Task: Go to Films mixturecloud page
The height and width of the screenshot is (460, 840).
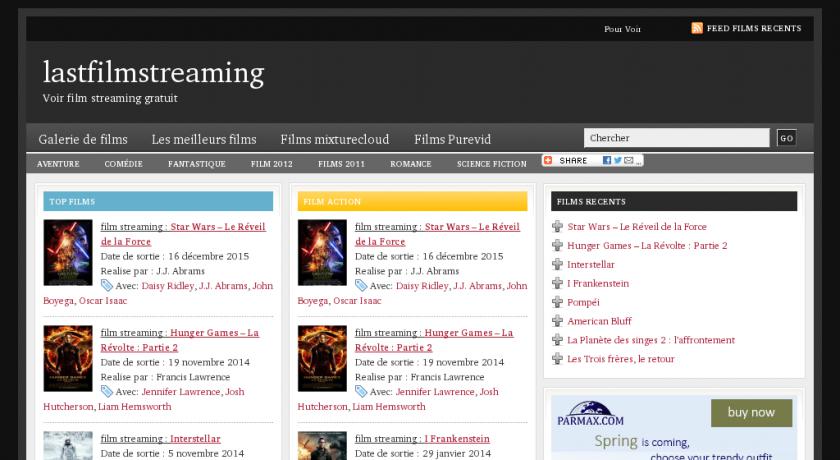Action: [x=335, y=139]
